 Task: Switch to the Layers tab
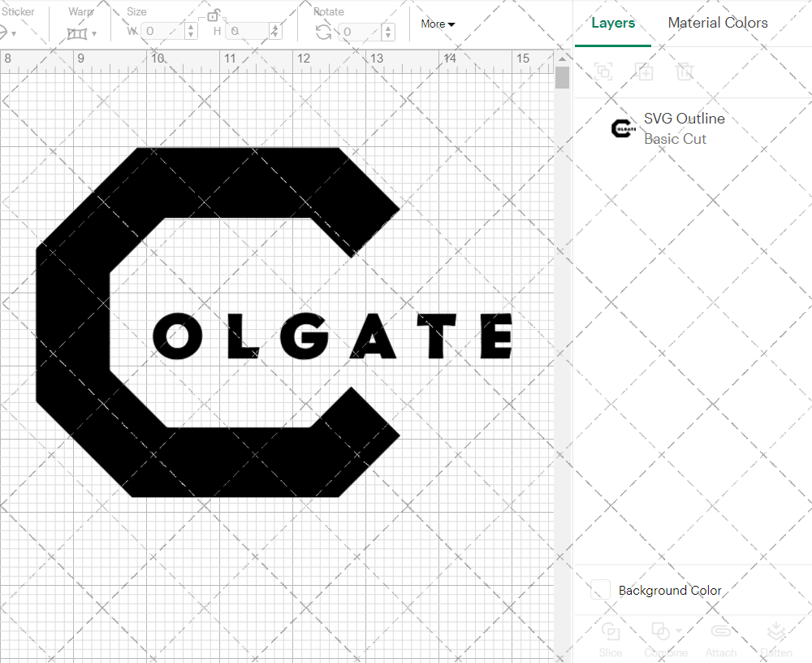613,23
